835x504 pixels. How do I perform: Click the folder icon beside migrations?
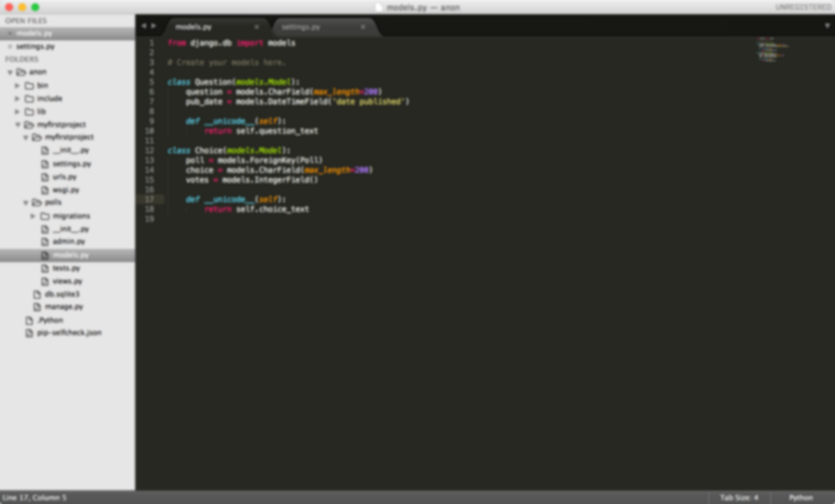point(45,216)
